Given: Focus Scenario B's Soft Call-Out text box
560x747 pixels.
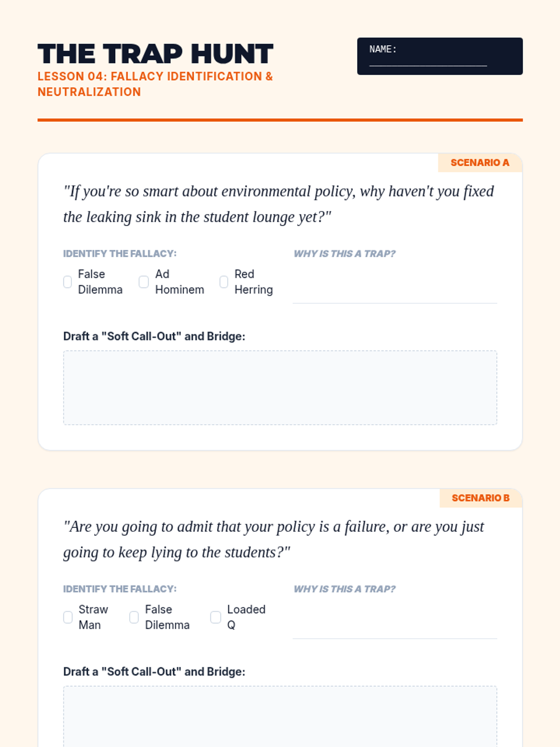Looking at the screenshot, I should click(x=280, y=717).
